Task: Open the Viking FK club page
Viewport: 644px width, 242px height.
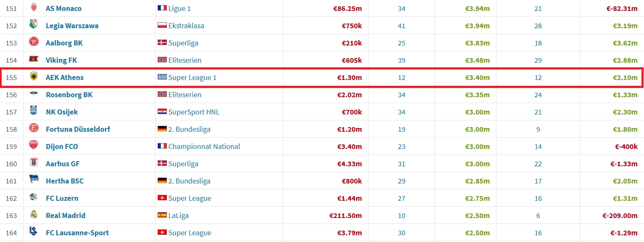Action: click(61, 60)
